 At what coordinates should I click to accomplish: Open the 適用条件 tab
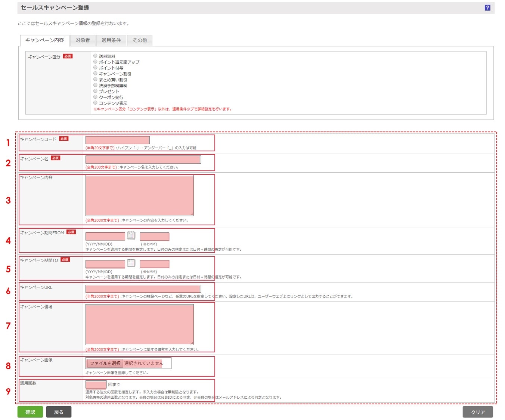(111, 40)
